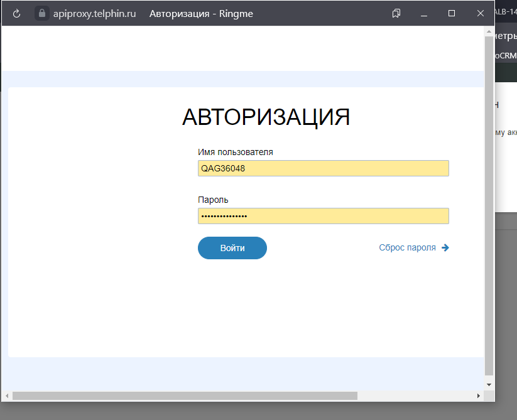Minimize the Ringme authorization window

(x=424, y=13)
